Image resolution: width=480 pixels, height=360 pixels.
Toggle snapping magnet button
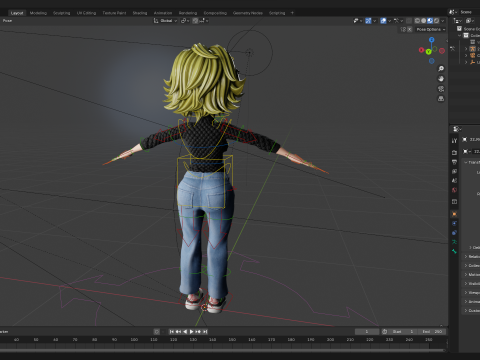195,21
